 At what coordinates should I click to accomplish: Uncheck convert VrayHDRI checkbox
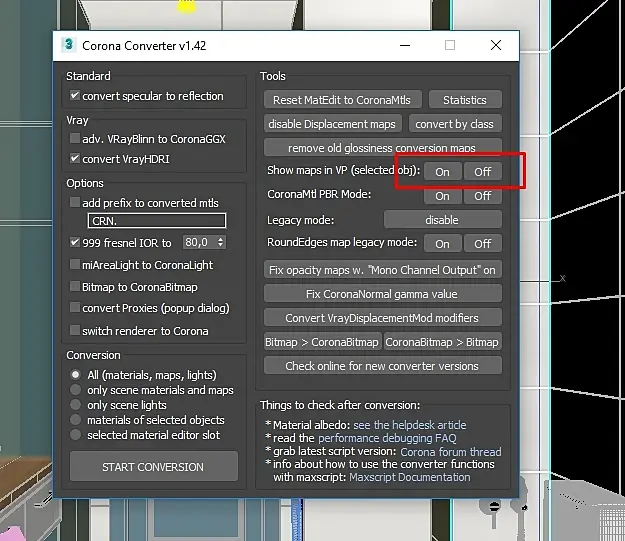[x=75, y=158]
